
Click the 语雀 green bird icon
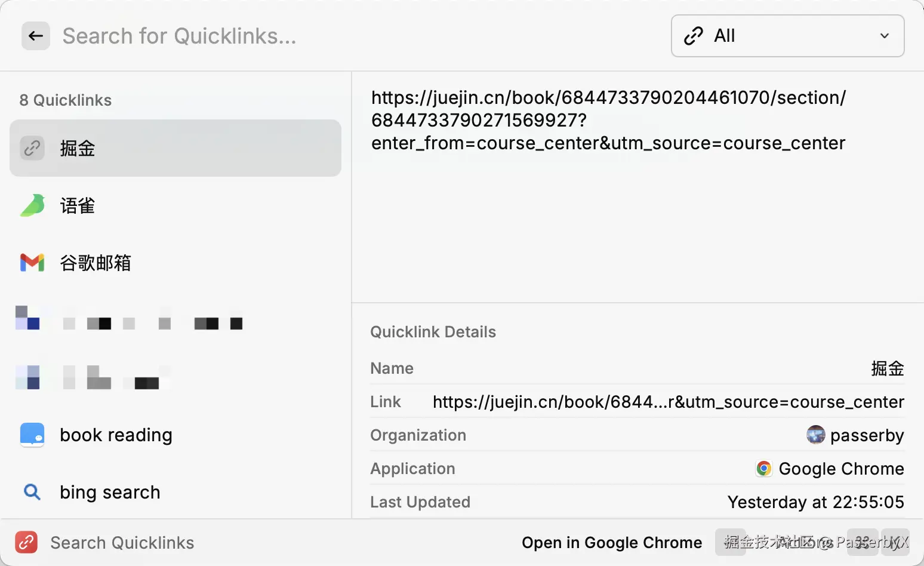(32, 205)
